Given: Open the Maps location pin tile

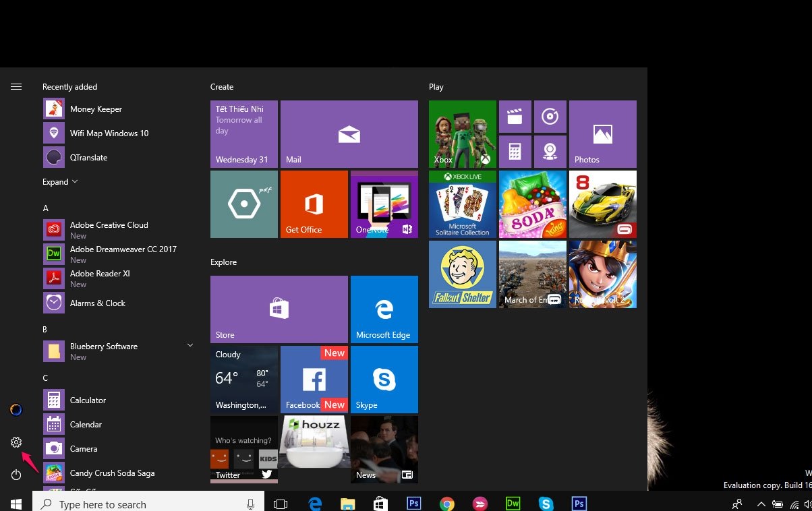Looking at the screenshot, I should 550,152.
